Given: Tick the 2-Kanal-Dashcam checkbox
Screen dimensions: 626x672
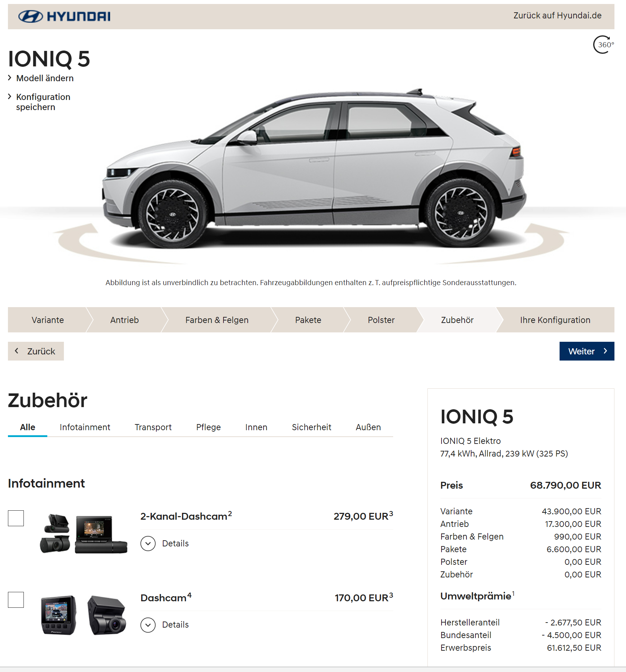Looking at the screenshot, I should [16, 518].
